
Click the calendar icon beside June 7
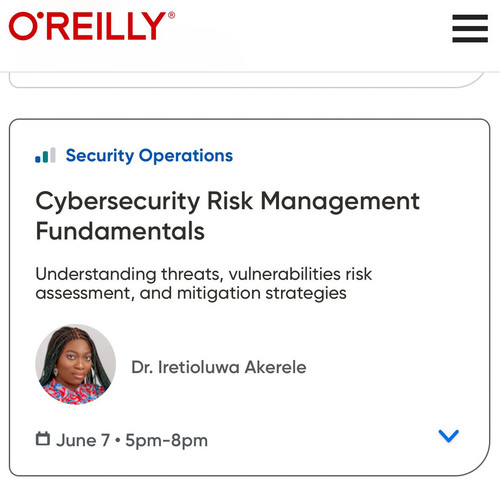coord(43,439)
